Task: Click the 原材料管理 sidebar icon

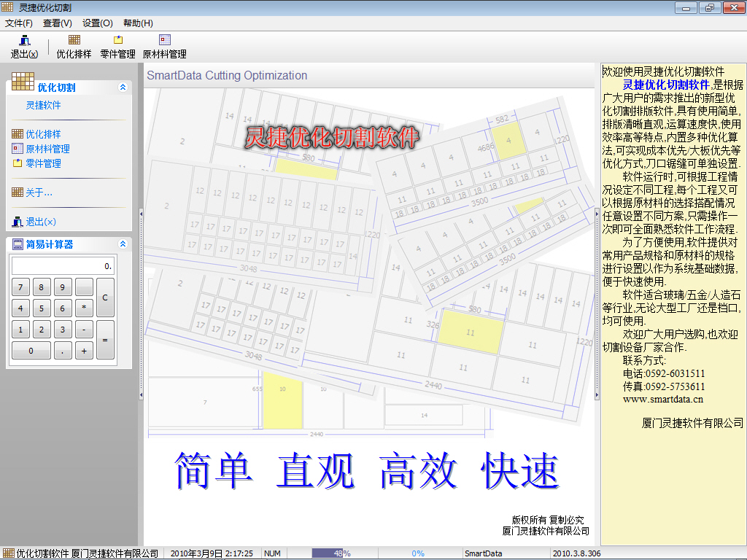Action: pyautogui.click(x=18, y=149)
